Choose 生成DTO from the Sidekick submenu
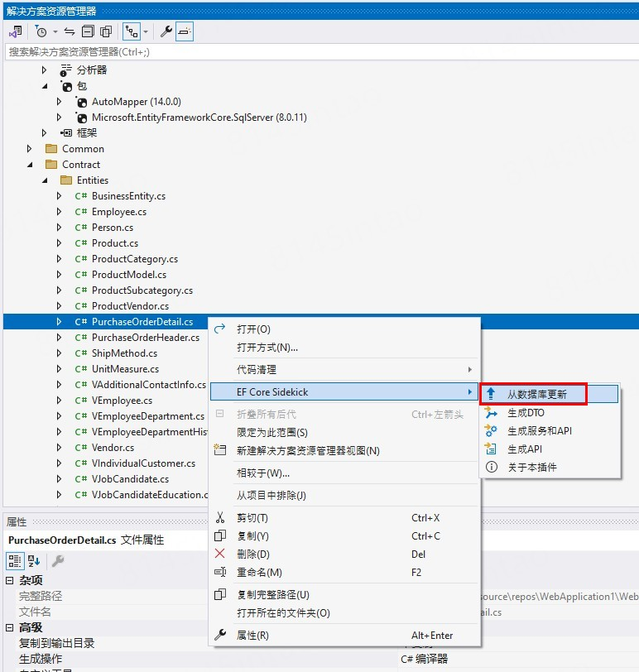The height and width of the screenshot is (672, 639). point(526,412)
